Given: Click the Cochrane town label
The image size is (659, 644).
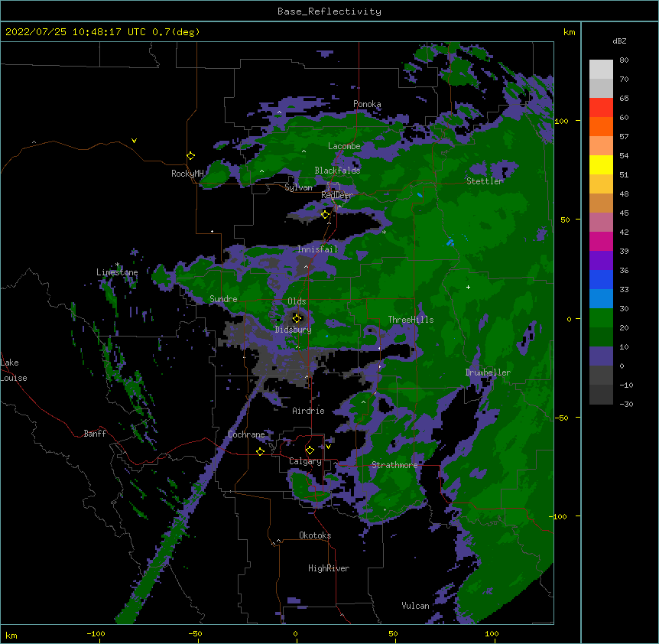Looking at the screenshot, I should [x=246, y=434].
